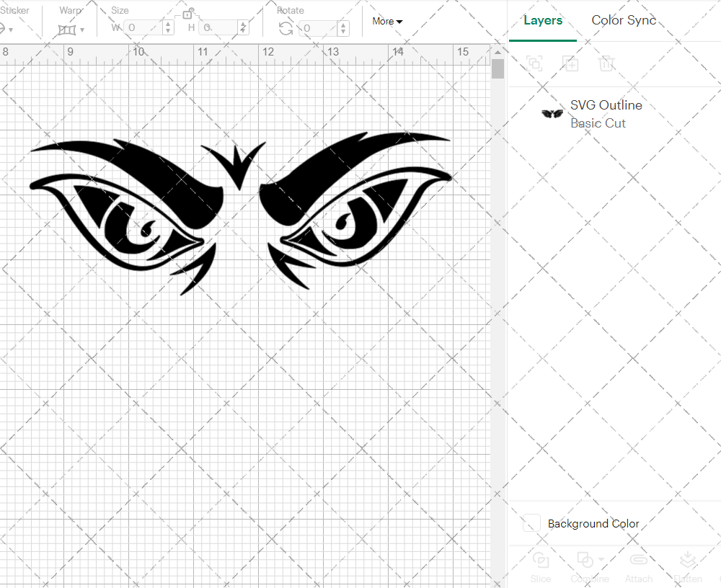Click the Rotate angle input field

(316, 28)
